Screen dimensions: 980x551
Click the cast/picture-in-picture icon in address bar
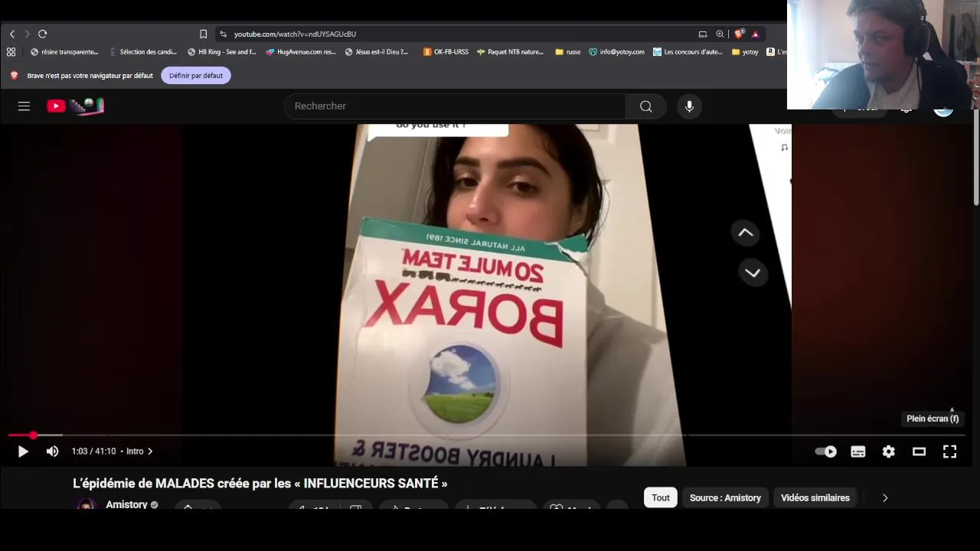click(x=703, y=34)
